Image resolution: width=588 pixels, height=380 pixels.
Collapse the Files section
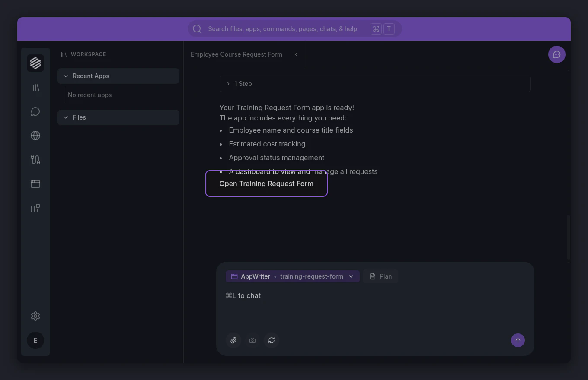(x=118, y=117)
